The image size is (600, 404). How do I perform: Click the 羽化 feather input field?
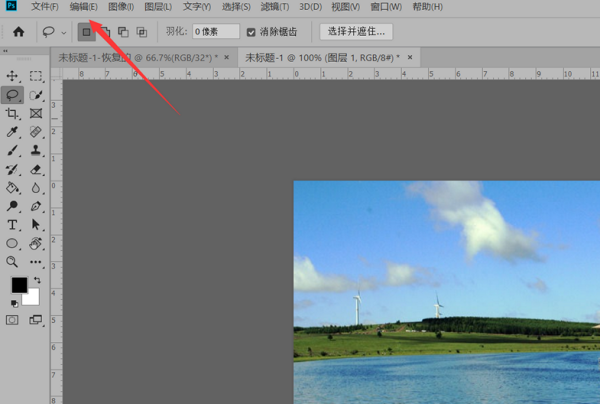tap(215, 32)
